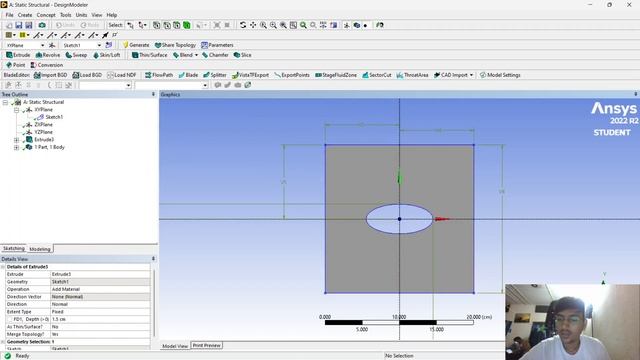Select Sketch1 in the tree outline
640x360 pixels.
click(x=54, y=117)
